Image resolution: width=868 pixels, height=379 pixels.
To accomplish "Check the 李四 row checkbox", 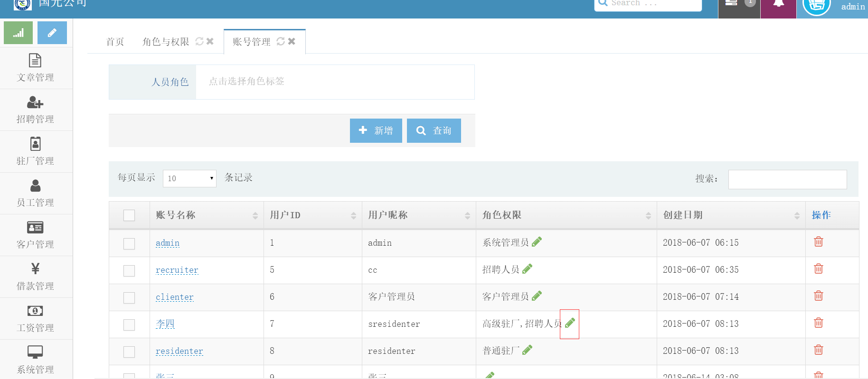I will click(129, 325).
